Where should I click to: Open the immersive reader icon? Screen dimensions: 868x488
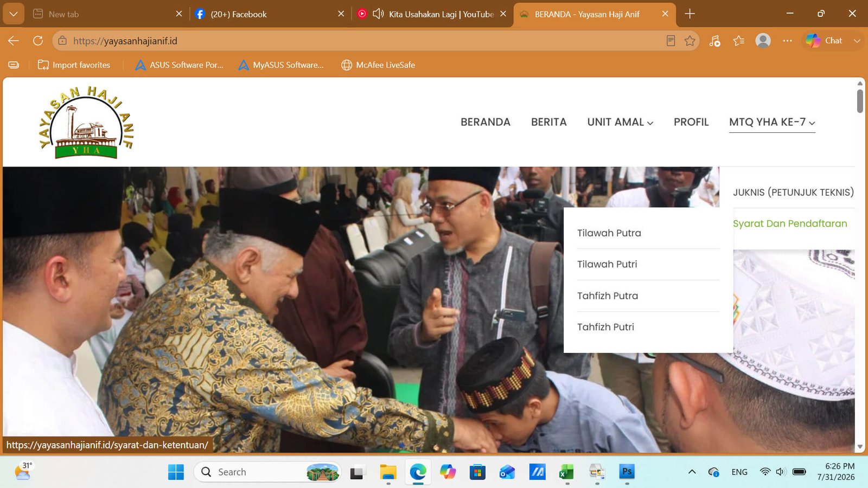[x=671, y=41]
